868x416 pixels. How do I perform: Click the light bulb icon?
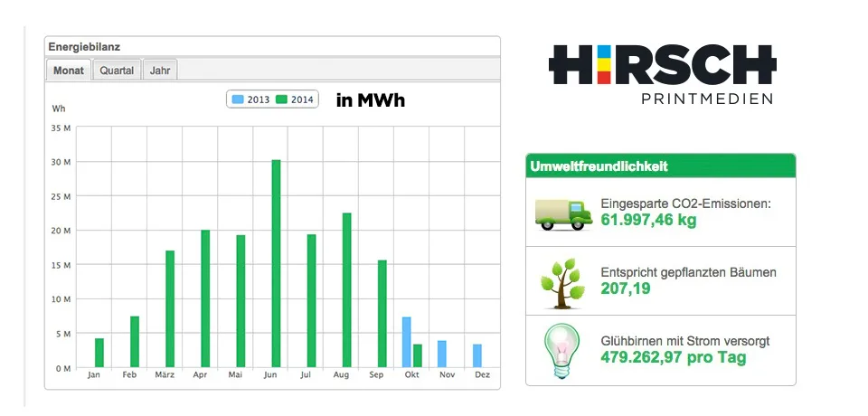pyautogui.click(x=561, y=351)
